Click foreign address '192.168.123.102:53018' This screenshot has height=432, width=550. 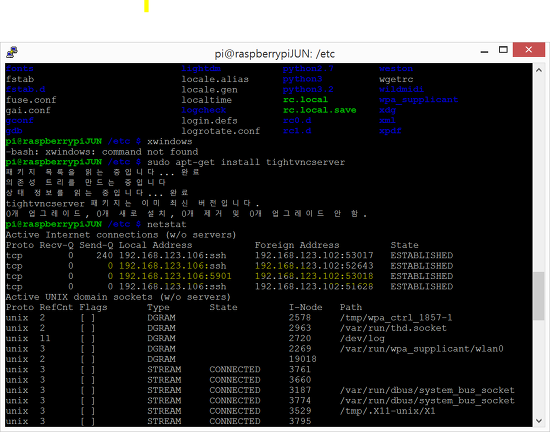(314, 276)
